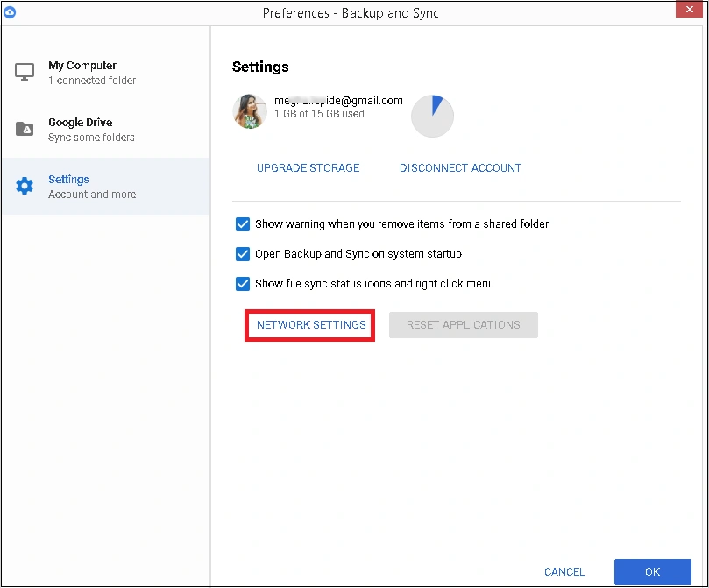
Task: Toggle file sync status icons option
Action: coord(243,284)
